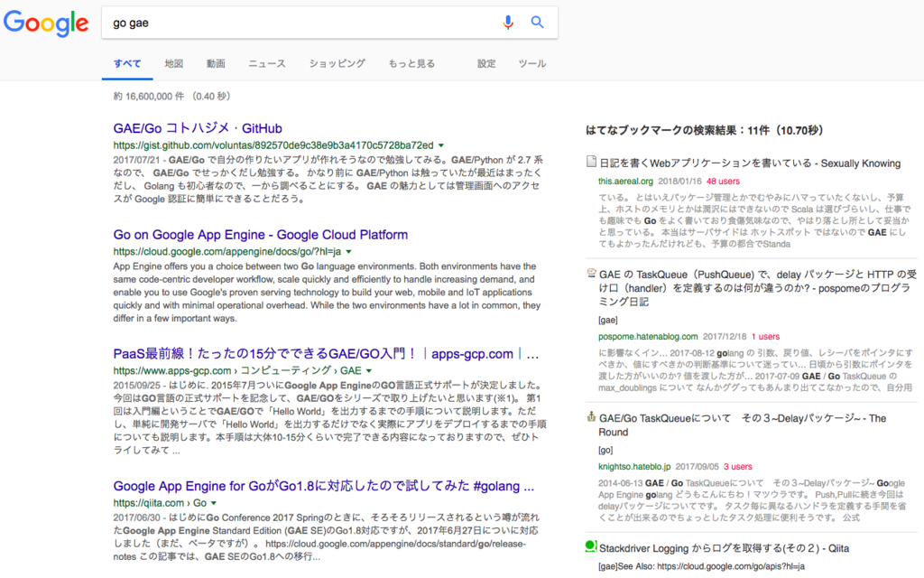The width and height of the screenshot is (924, 578).
Task: Open '日記を書くWebアプリケーション' Hatena bookmark
Action: [750, 163]
